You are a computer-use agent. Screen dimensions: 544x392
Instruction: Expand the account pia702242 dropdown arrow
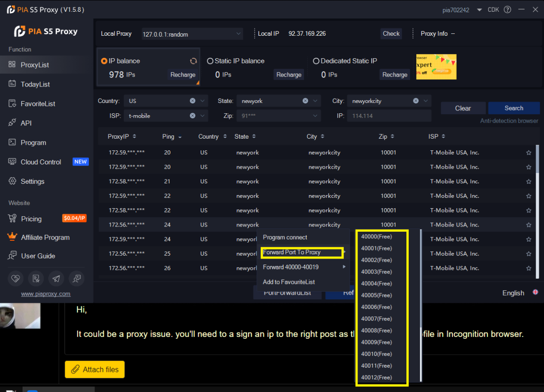pyautogui.click(x=479, y=10)
